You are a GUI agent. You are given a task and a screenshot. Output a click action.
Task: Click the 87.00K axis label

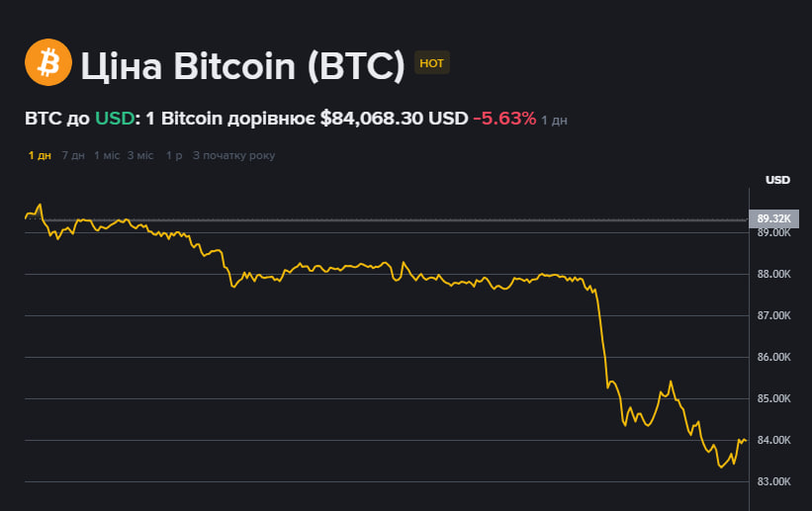773,315
